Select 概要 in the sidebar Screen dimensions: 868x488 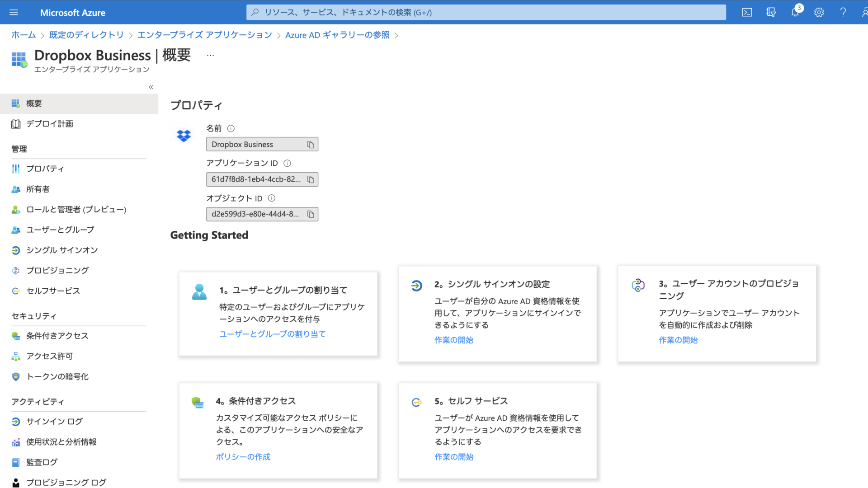pyautogui.click(x=79, y=103)
